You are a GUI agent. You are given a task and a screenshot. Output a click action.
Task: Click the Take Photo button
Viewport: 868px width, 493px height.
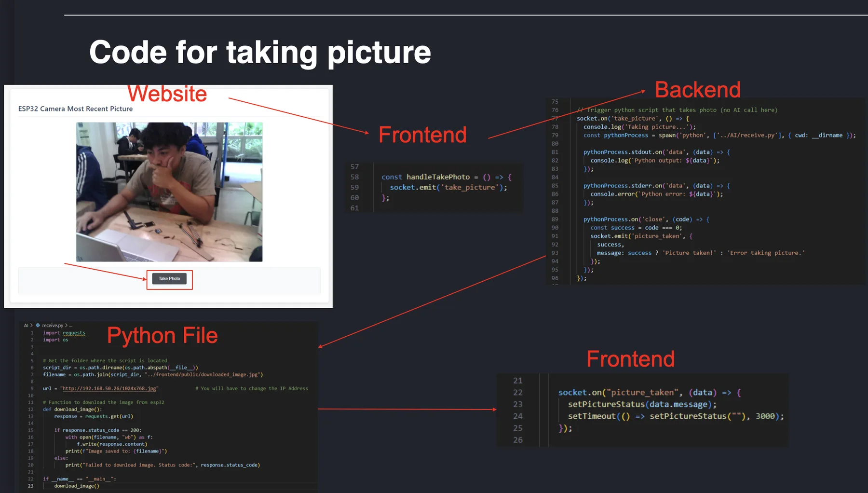(169, 279)
